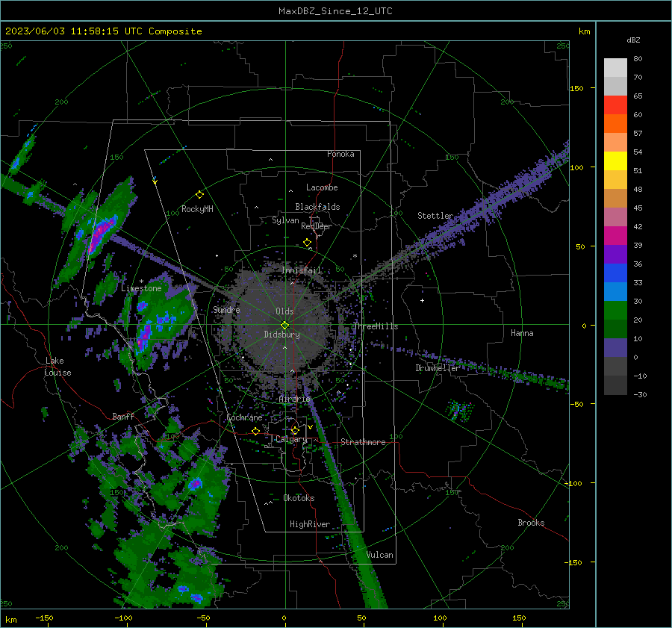Image resolution: width=672 pixels, height=628 pixels.
Task: Click the Blackfalds city label
Action: click(317, 207)
